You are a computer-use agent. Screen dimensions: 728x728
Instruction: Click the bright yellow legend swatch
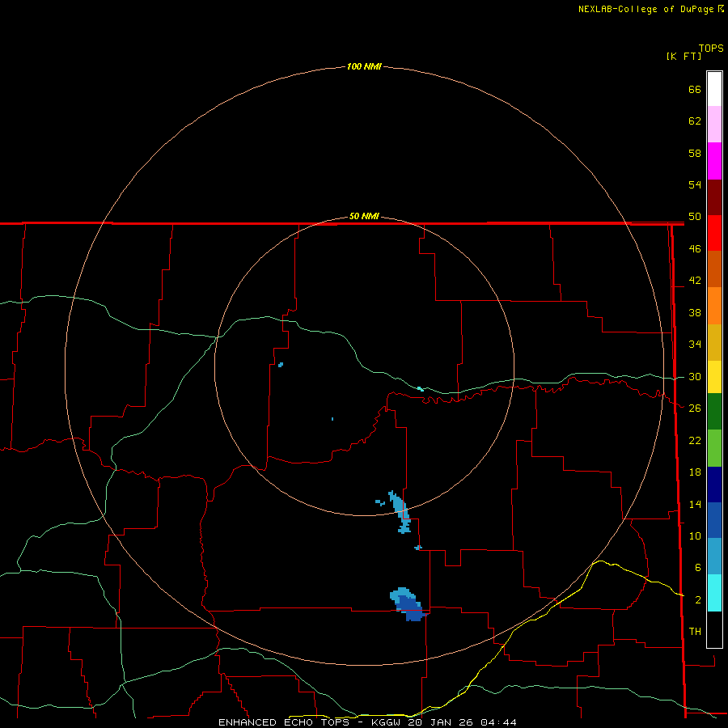[714, 377]
